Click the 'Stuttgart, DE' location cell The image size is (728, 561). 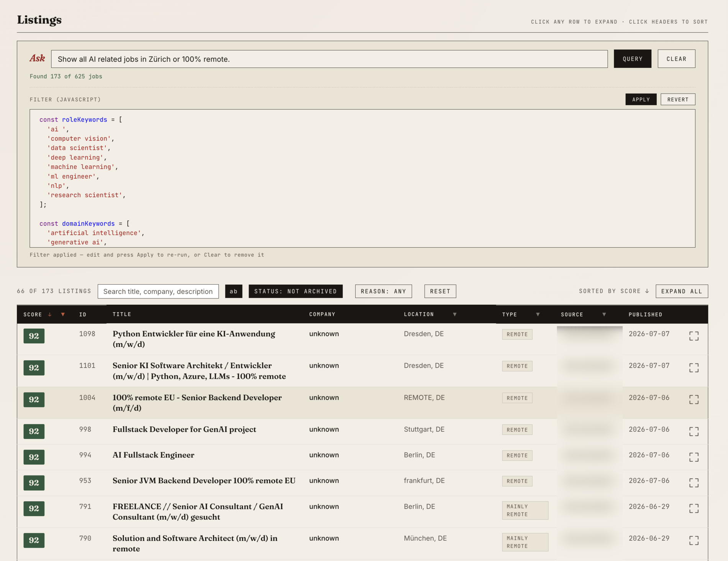pyautogui.click(x=424, y=429)
